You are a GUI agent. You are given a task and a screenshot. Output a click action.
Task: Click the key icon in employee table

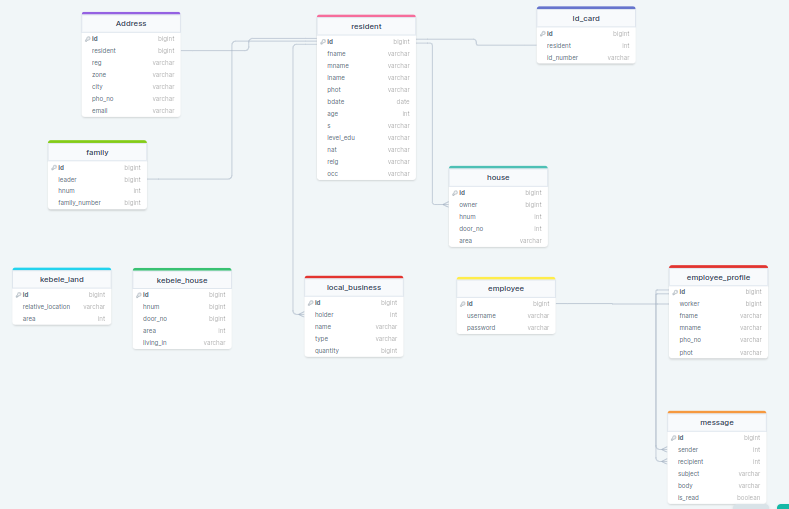coord(462,304)
